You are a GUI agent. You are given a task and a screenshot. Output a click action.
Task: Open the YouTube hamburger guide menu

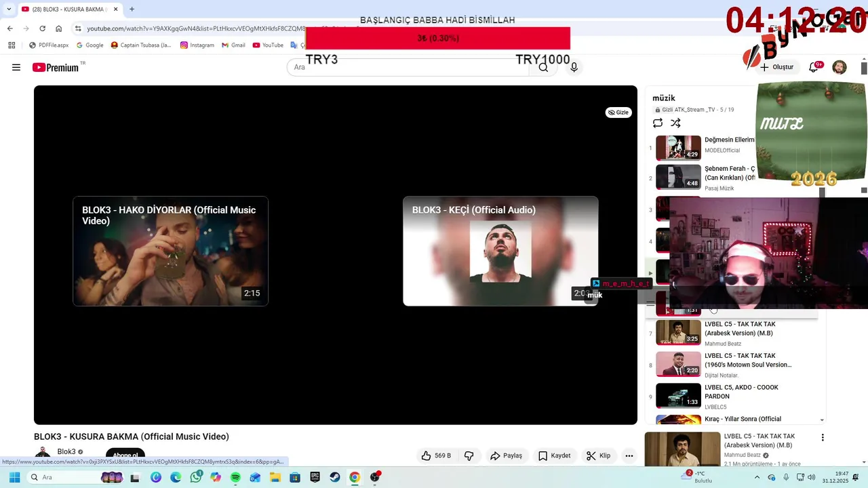[16, 67]
